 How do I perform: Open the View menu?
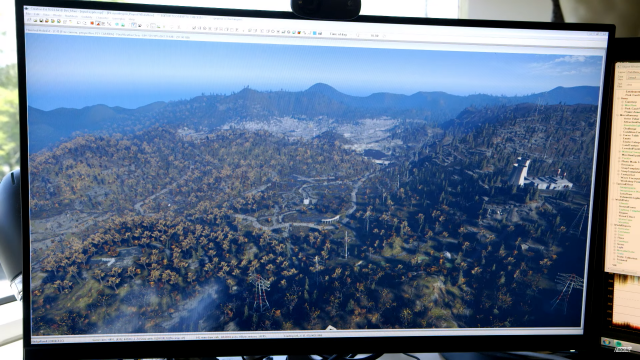47,15
